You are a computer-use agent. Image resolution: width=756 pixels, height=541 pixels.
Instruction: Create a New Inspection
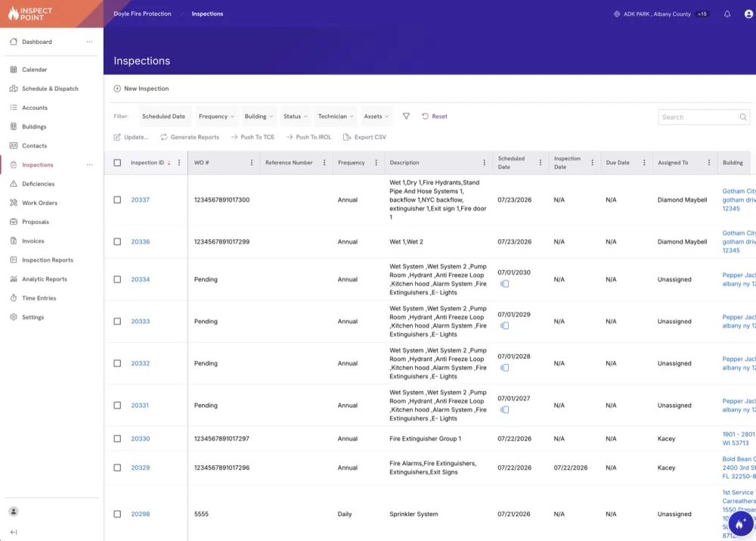point(141,89)
